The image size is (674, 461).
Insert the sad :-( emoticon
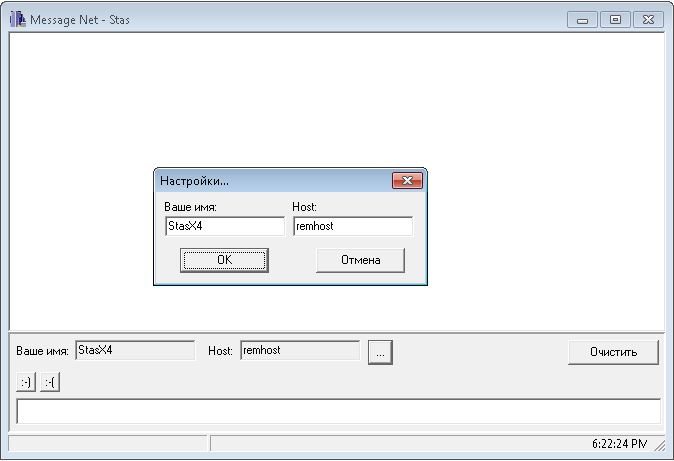(50, 382)
